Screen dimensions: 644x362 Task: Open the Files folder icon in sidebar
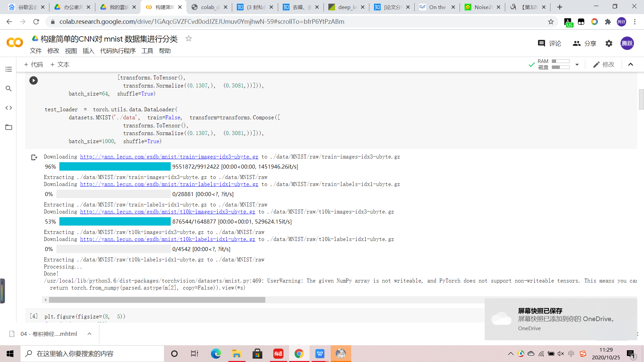(x=9, y=127)
